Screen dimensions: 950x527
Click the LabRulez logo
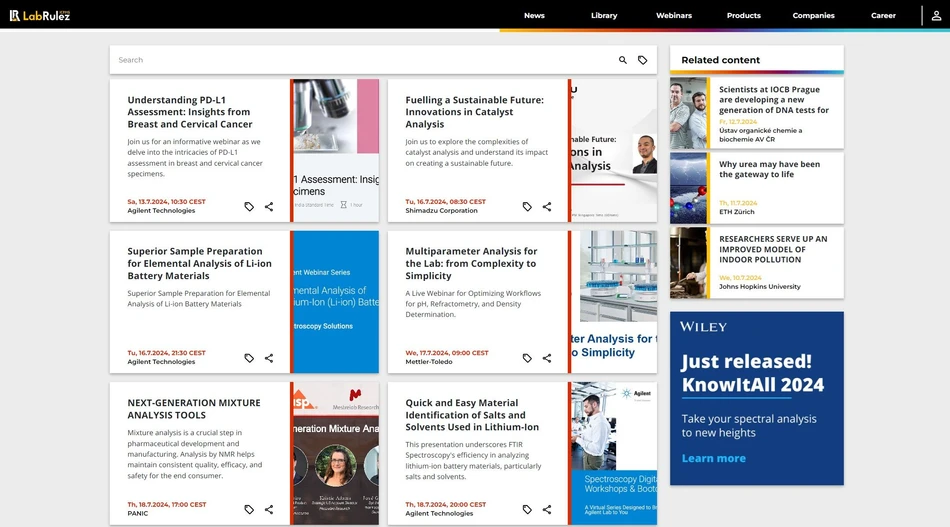(x=40, y=15)
